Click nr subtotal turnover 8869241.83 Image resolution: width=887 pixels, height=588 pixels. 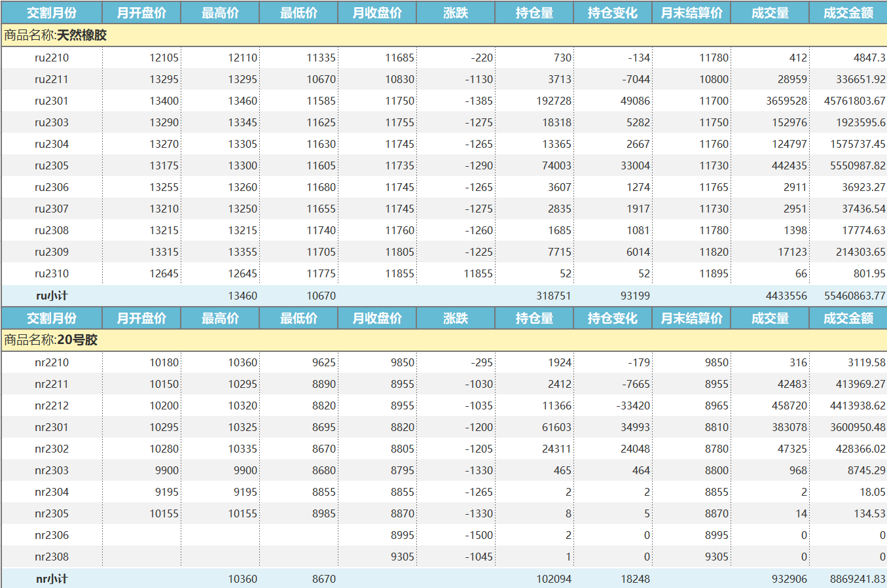pos(858,579)
